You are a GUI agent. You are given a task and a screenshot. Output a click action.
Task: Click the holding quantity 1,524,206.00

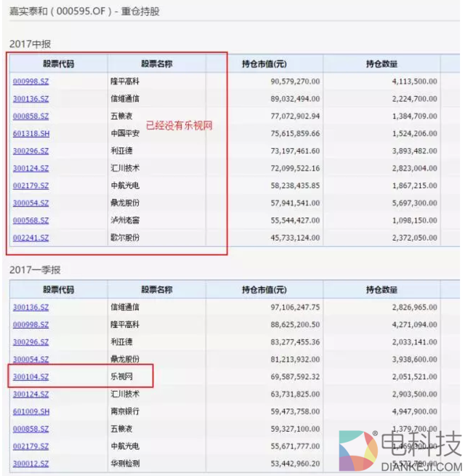[415, 134]
